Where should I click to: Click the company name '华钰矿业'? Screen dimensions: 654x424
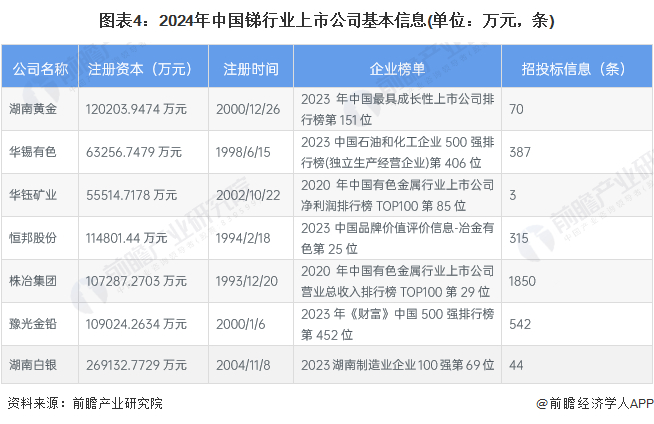33,195
